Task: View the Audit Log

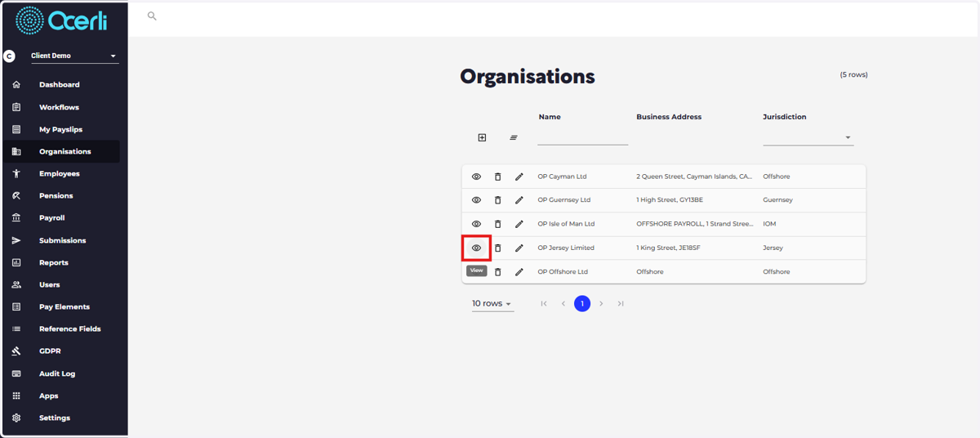Action: pos(57,373)
